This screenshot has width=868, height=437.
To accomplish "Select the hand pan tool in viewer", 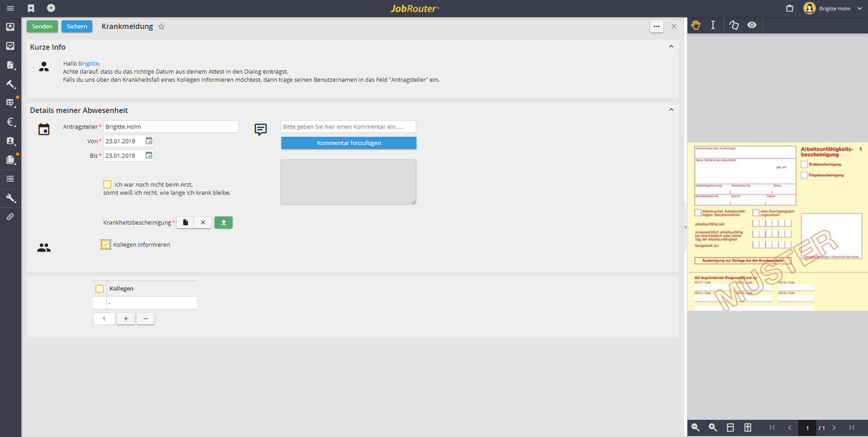I will pos(696,25).
